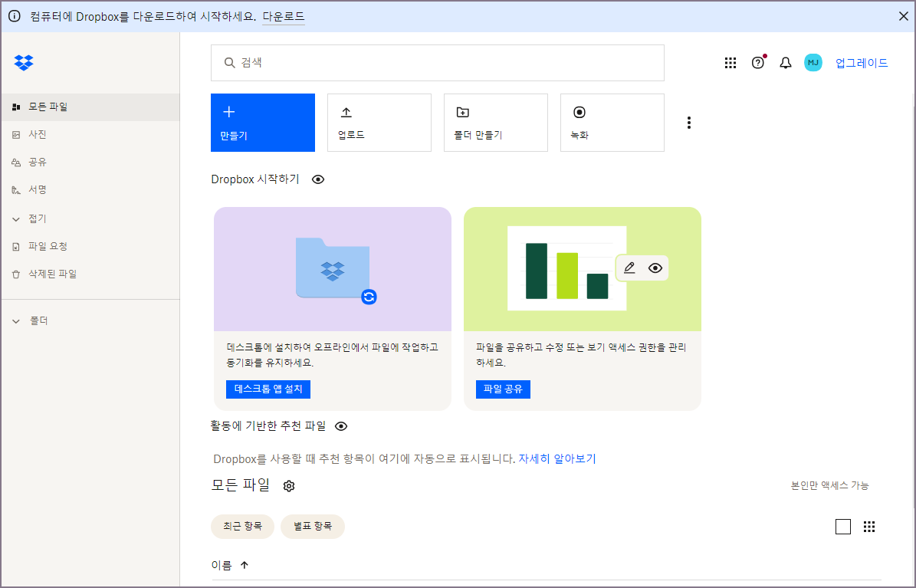The width and height of the screenshot is (916, 588).
Task: Open the help question mark icon
Action: (x=757, y=63)
